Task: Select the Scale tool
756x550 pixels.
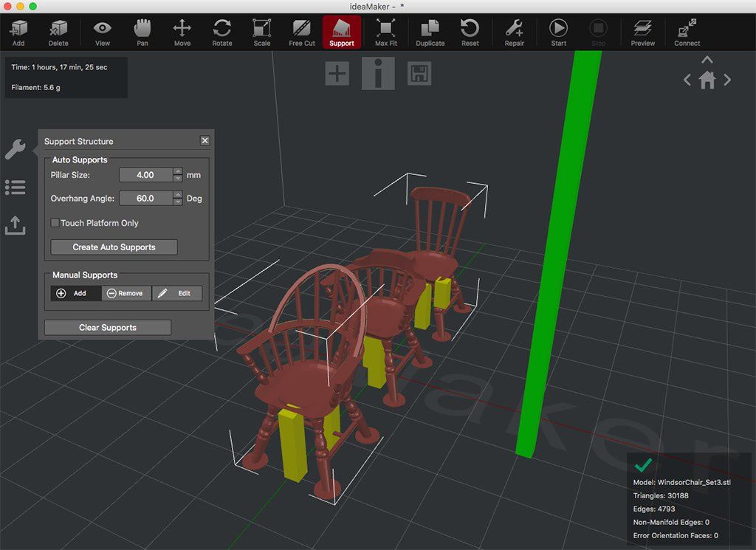Action: [x=261, y=32]
